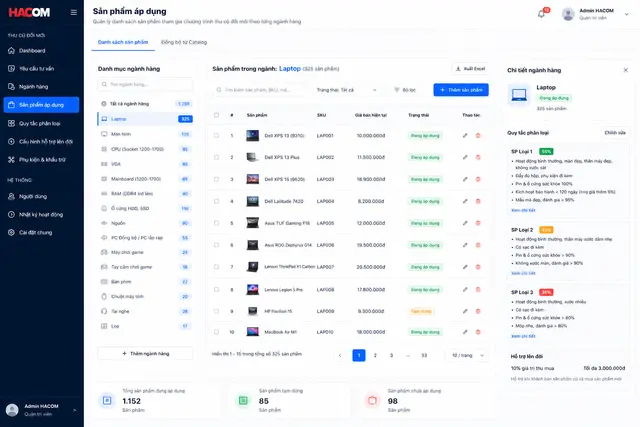Select Máy chơi game category

pyautogui.click(x=145, y=252)
